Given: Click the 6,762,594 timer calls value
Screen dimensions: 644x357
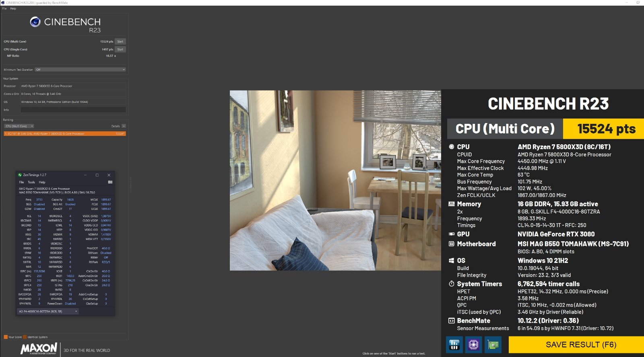Looking at the screenshot, I should pos(549,284).
